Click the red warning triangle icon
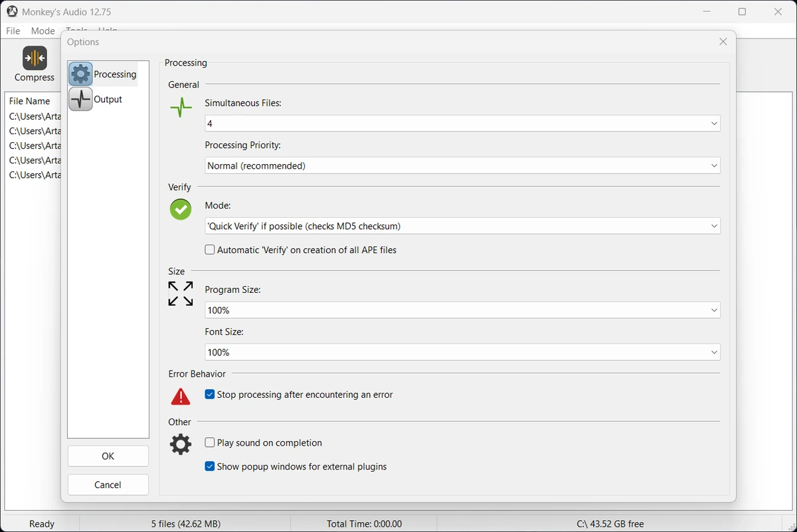797x532 pixels. click(181, 397)
